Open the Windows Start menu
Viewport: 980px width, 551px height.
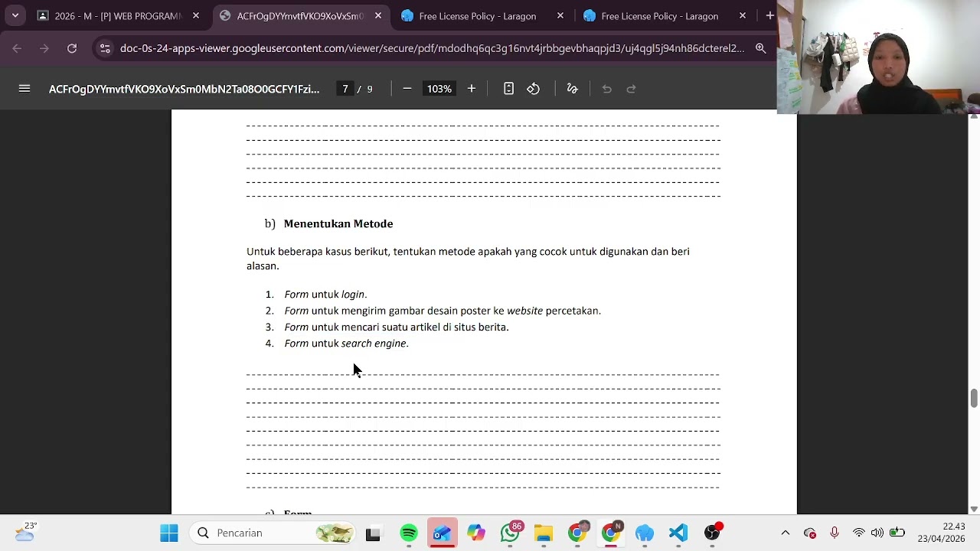click(169, 533)
